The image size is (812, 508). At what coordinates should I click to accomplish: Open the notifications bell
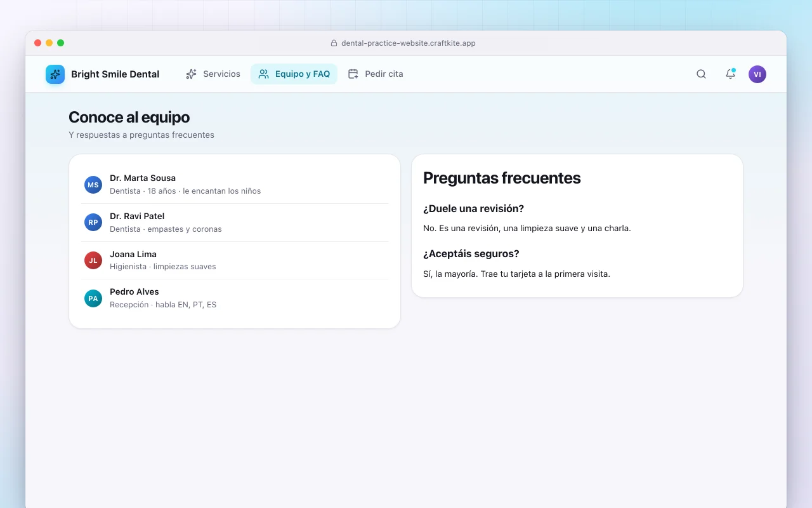point(730,74)
